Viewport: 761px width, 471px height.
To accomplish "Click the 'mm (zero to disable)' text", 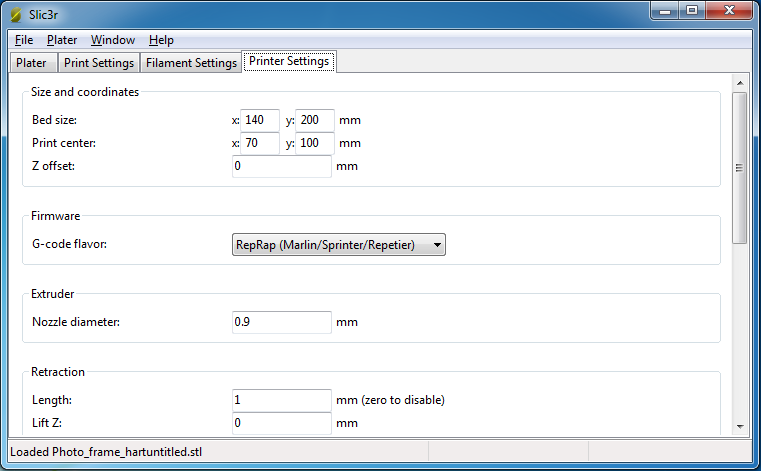I will (390, 400).
